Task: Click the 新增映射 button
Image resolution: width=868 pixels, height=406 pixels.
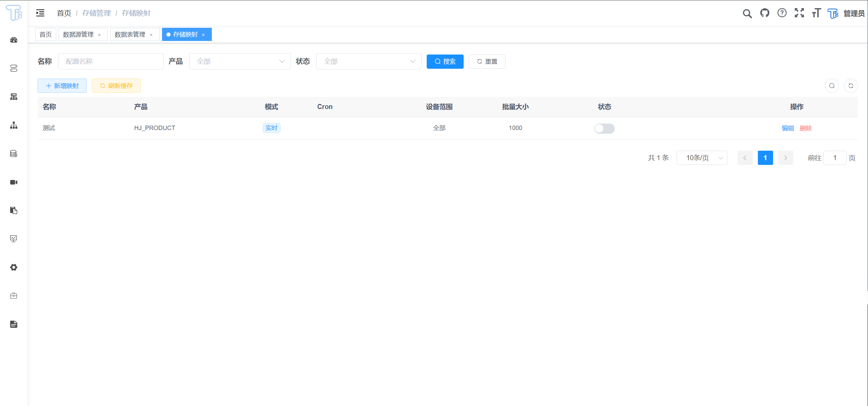Action: [x=62, y=86]
